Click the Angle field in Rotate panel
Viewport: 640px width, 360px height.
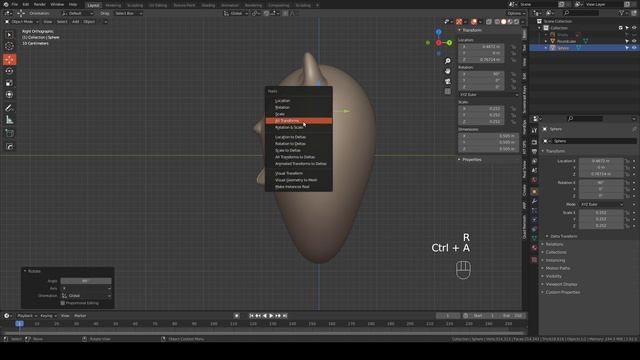point(86,281)
